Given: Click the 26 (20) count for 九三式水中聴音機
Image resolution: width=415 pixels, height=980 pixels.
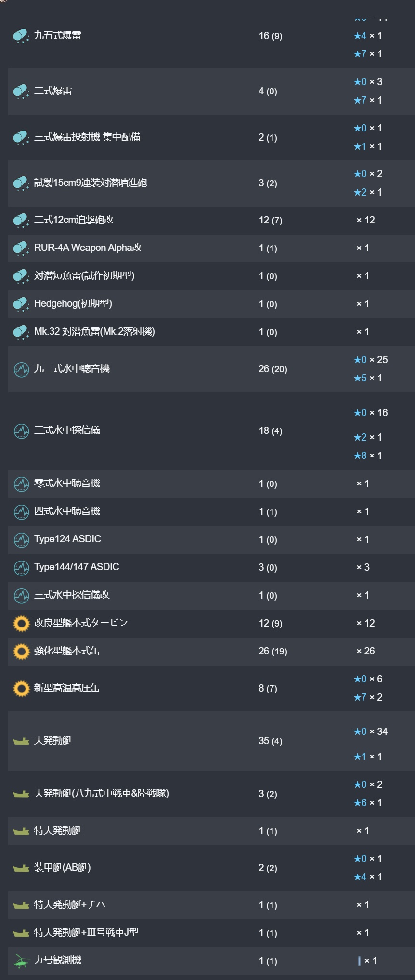Looking at the screenshot, I should click(273, 369).
